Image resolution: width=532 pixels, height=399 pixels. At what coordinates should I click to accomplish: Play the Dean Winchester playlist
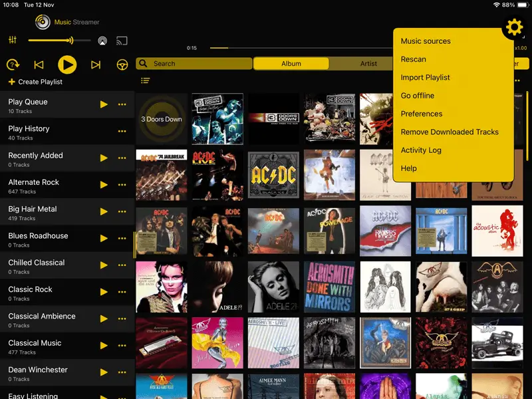(104, 372)
